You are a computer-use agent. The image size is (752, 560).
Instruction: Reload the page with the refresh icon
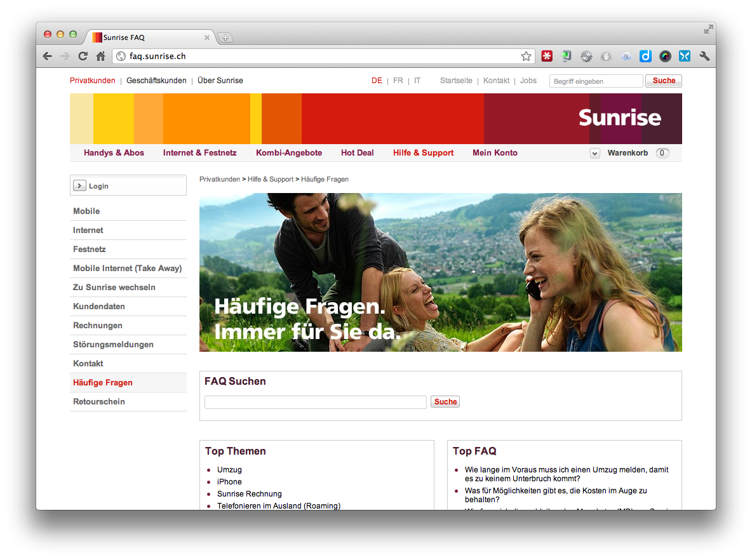pos(83,56)
